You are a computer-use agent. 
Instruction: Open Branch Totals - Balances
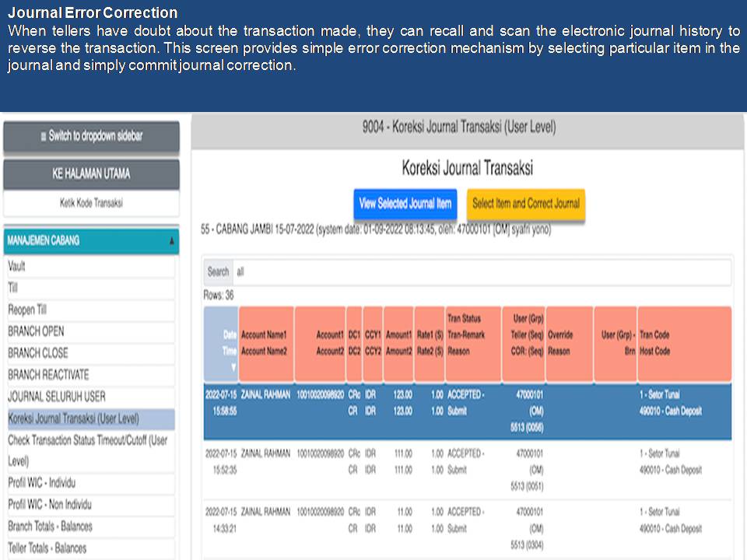91,527
